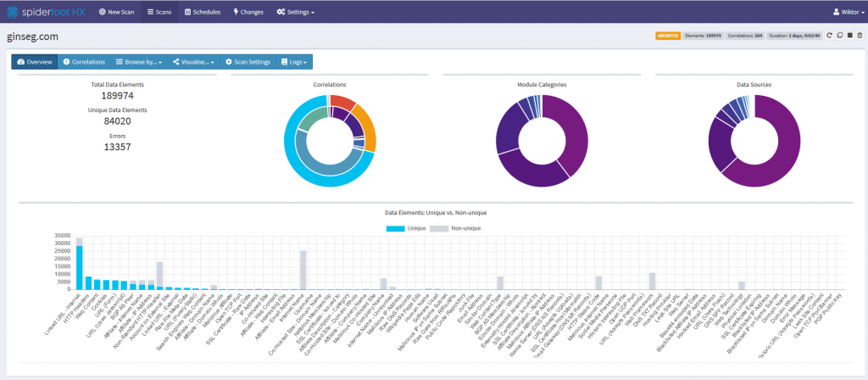
Task: Go to the Scans list
Action: 159,12
